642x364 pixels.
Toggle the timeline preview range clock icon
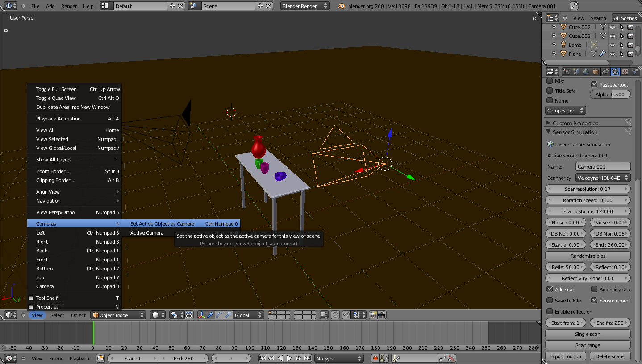(x=100, y=358)
